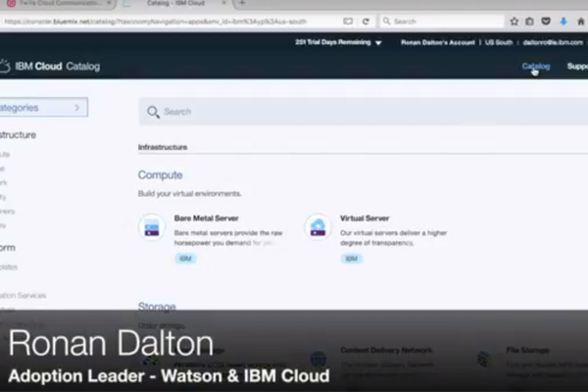This screenshot has width=588, height=392.
Task: Bookmark this page with the star icon
Action: click(x=514, y=22)
